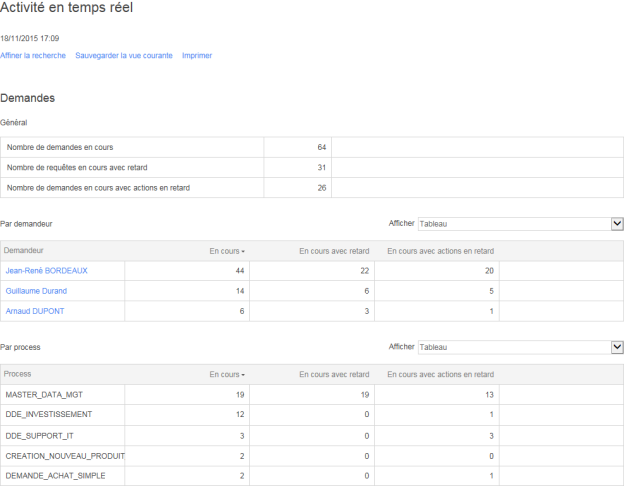Click the Affiner la recherche link
The height and width of the screenshot is (486, 624).
(33, 55)
